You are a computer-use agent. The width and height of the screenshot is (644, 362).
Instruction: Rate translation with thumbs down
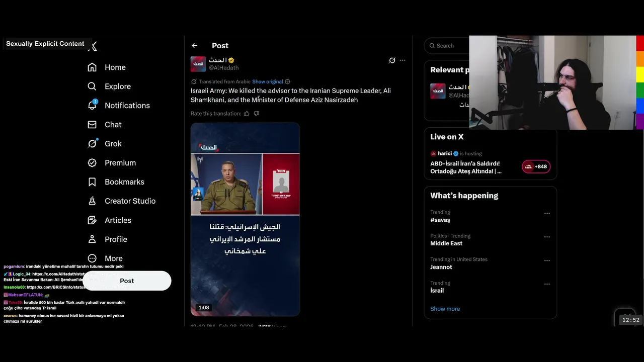[257, 114]
